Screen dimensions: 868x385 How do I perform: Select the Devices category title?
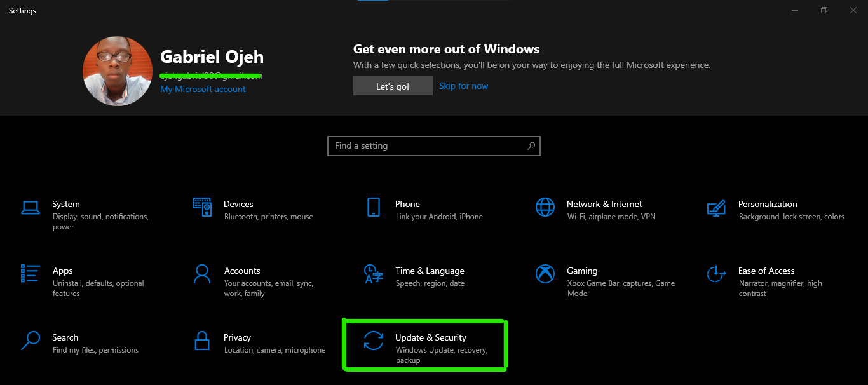coord(238,204)
